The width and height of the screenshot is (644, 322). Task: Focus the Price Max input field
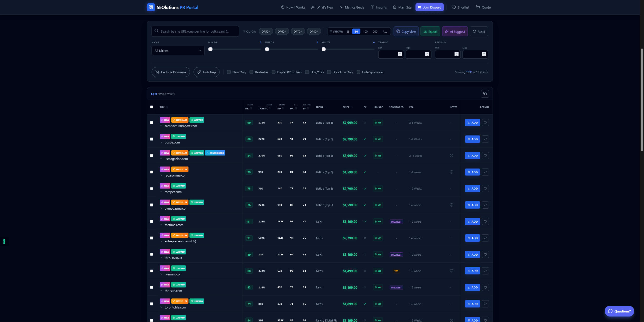475,54
